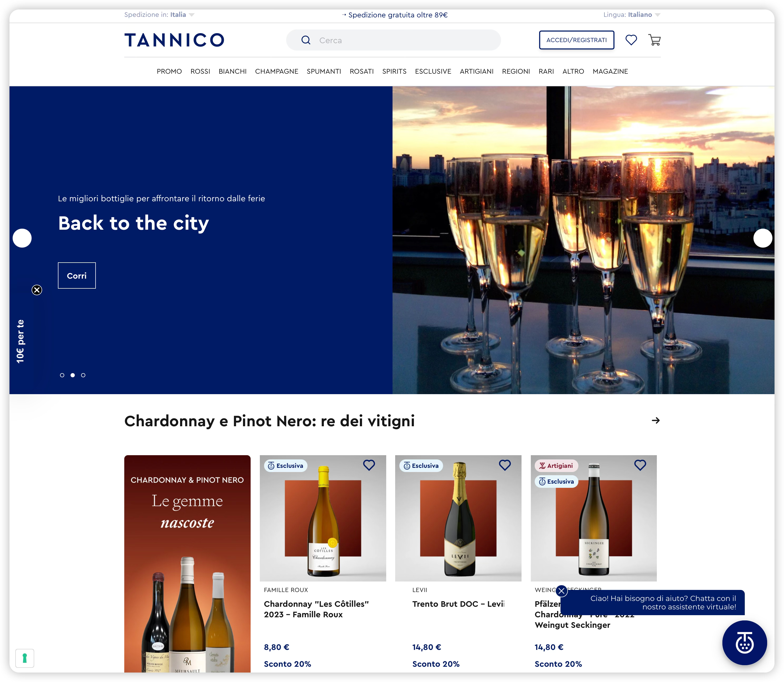
Task: Favorite the Trento Brut DOC Levii
Action: (504, 465)
